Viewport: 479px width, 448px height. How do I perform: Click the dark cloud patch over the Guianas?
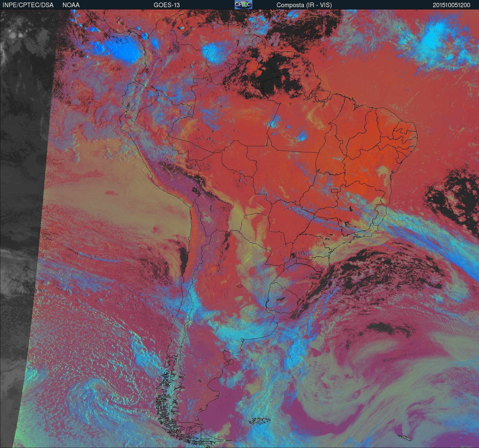pyautogui.click(x=274, y=74)
